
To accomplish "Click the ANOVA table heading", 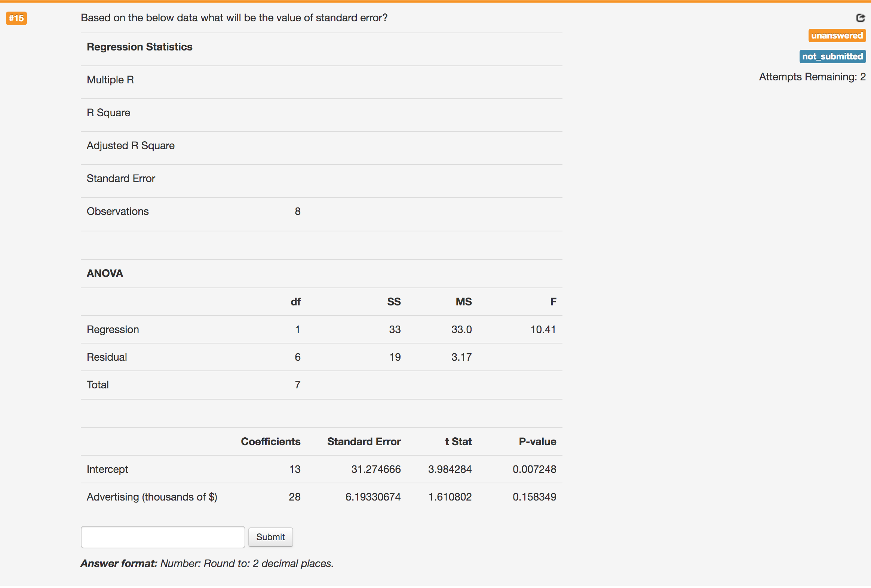I will click(105, 273).
